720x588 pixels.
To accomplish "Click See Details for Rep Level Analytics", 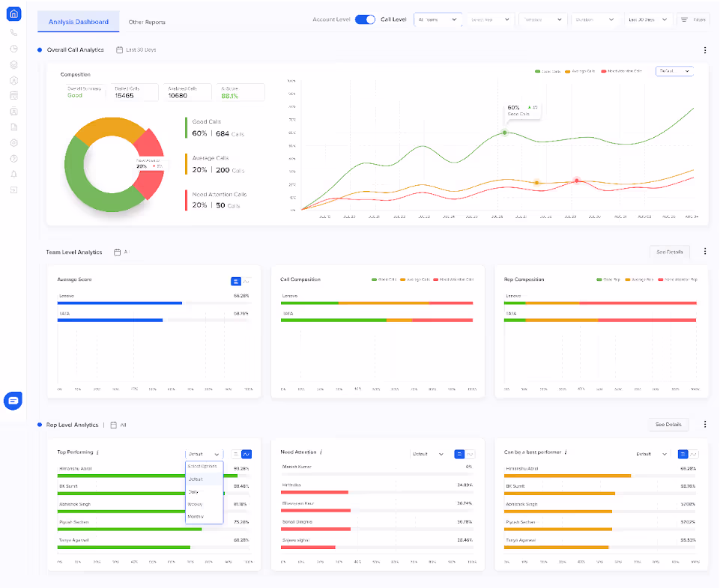I will [668, 425].
